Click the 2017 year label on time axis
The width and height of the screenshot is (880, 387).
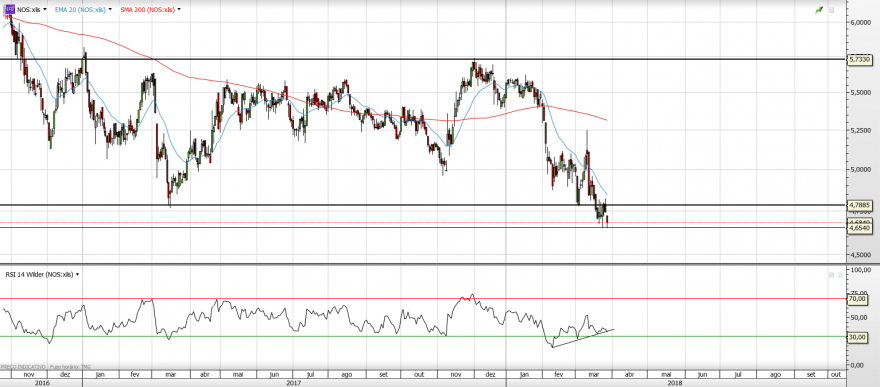(294, 383)
